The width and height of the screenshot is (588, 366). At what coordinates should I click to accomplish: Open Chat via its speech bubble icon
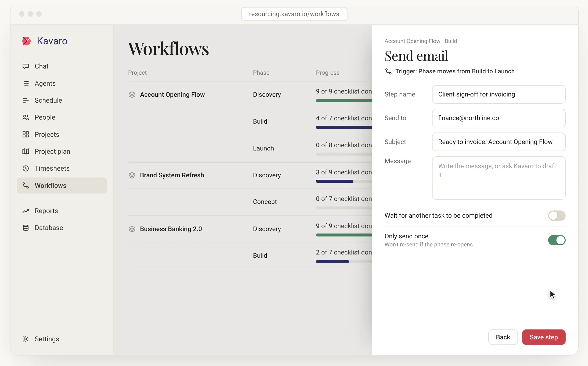[x=26, y=66]
